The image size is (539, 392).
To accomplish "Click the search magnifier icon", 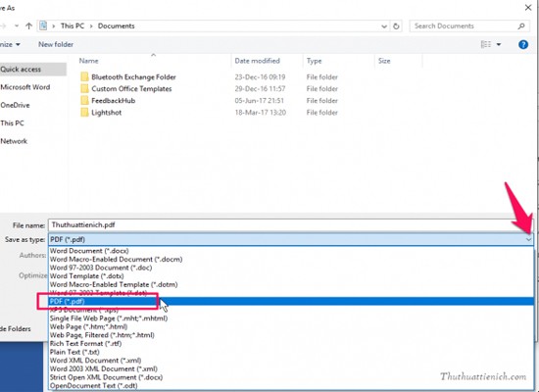I will click(521, 26).
